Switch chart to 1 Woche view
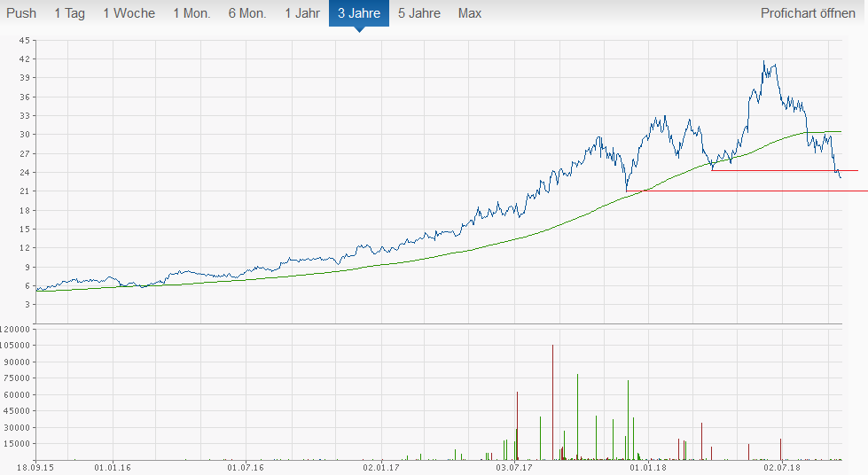 pyautogui.click(x=129, y=13)
